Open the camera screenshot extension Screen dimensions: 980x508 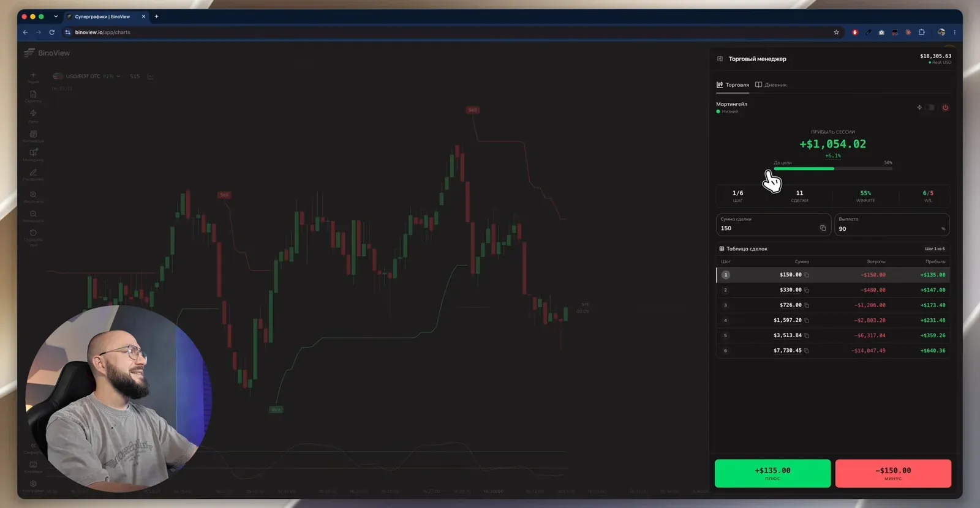click(x=881, y=32)
